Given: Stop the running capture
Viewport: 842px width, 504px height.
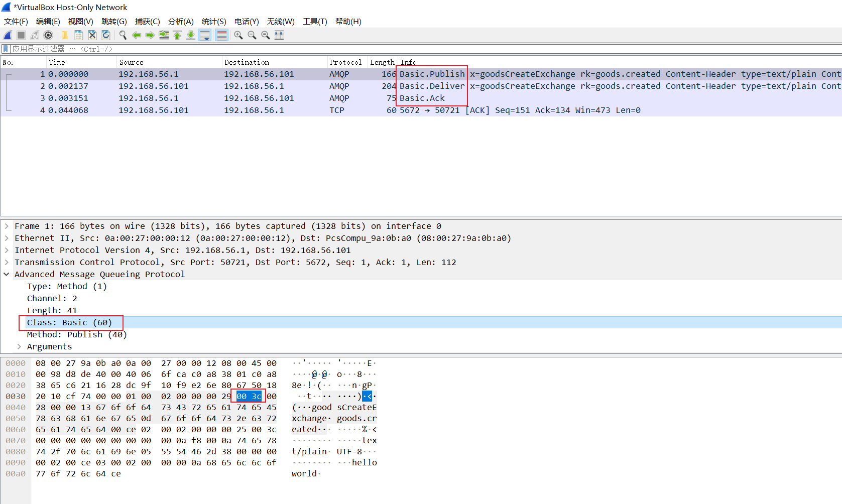Looking at the screenshot, I should pyautogui.click(x=21, y=35).
